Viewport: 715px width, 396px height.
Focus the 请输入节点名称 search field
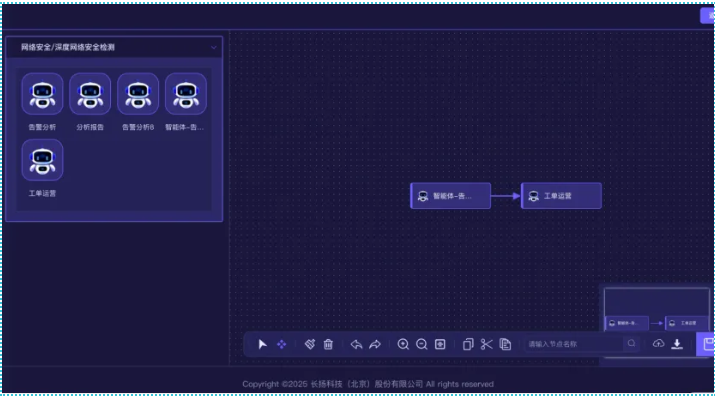pos(574,344)
